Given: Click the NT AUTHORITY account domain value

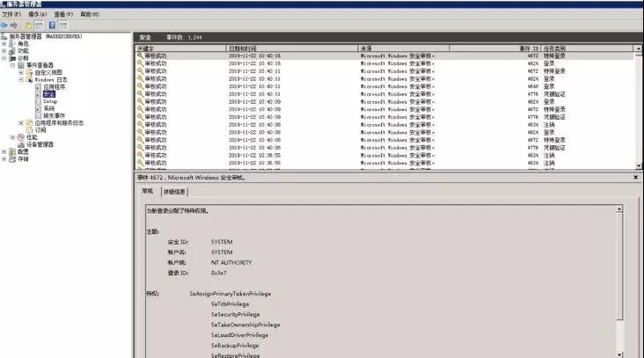Looking at the screenshot, I should (231, 263).
